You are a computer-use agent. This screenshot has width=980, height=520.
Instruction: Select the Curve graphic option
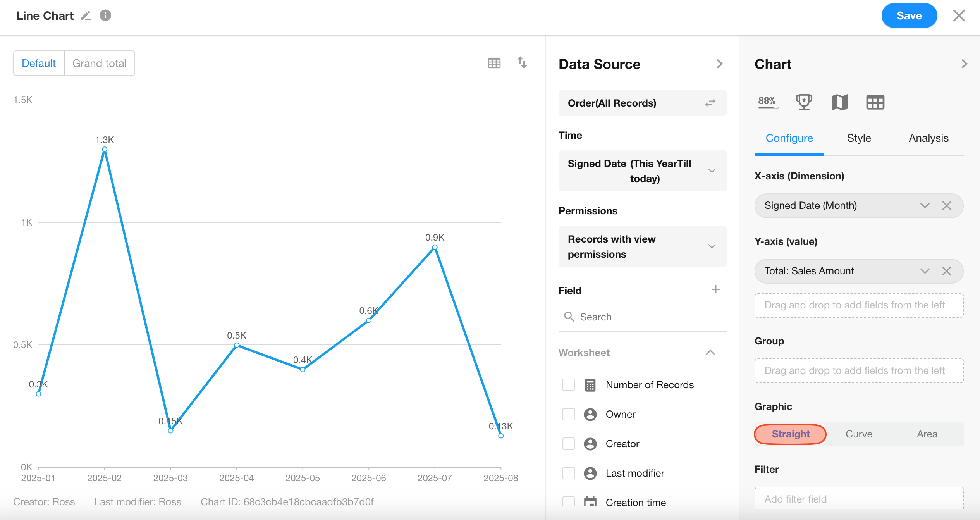[x=859, y=434]
